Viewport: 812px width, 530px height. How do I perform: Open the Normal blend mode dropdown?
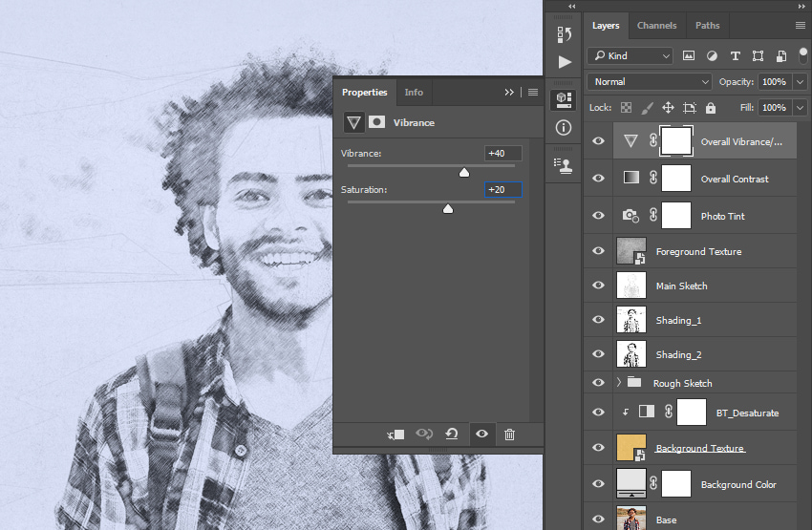(650, 82)
